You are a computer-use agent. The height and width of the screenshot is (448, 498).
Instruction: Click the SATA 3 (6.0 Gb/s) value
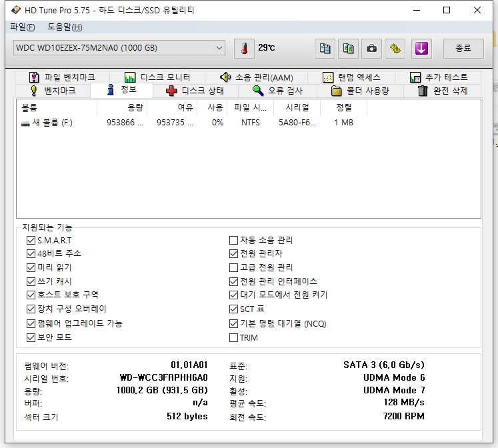pos(384,365)
